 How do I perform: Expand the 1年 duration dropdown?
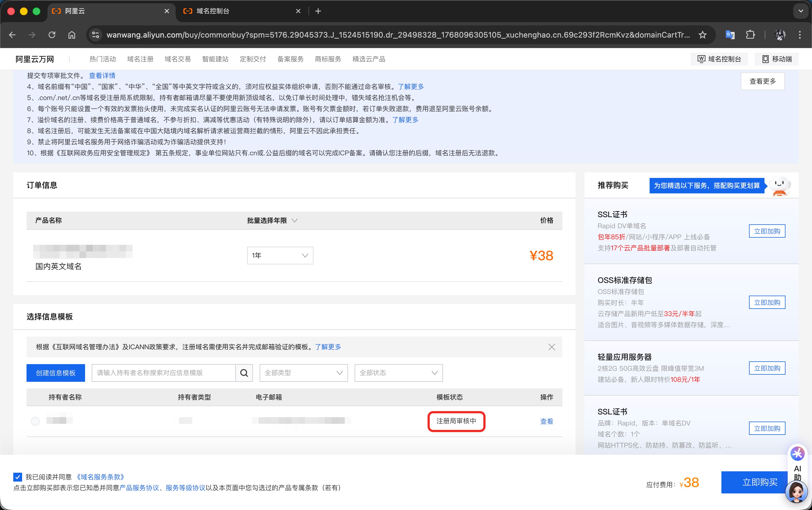tap(280, 255)
